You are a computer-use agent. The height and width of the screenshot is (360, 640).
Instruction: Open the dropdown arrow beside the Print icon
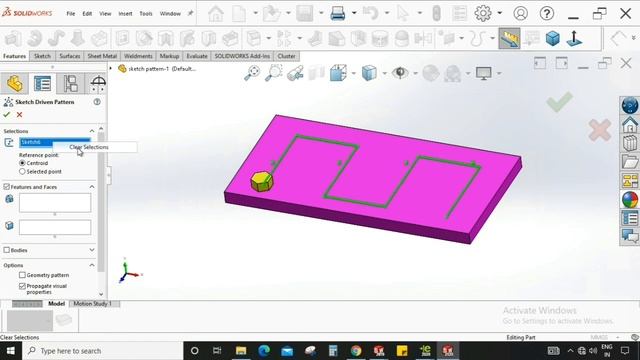(x=354, y=13)
